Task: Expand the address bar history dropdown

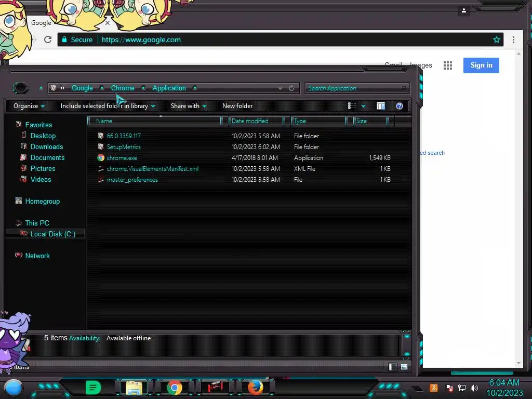Action: [x=280, y=88]
